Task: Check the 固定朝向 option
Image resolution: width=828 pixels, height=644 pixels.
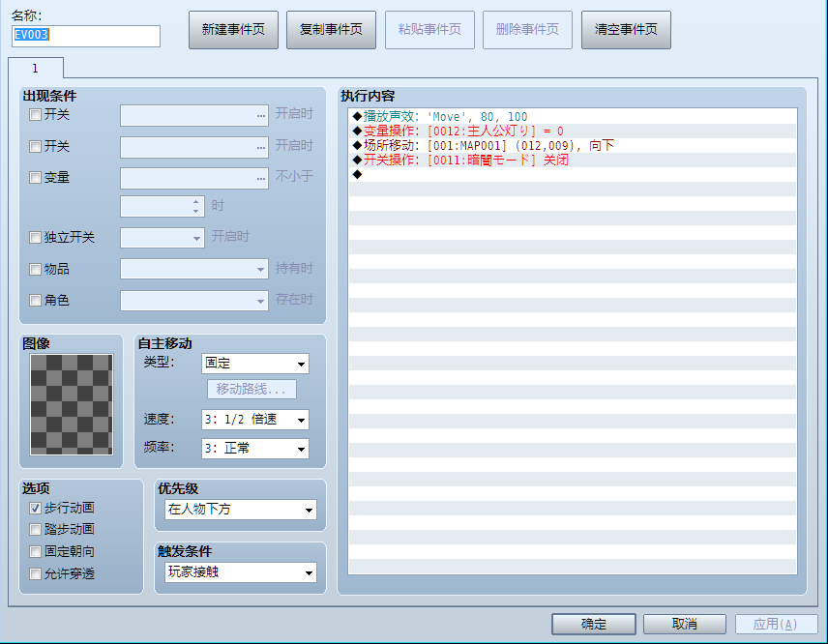Action: pyautogui.click(x=36, y=551)
